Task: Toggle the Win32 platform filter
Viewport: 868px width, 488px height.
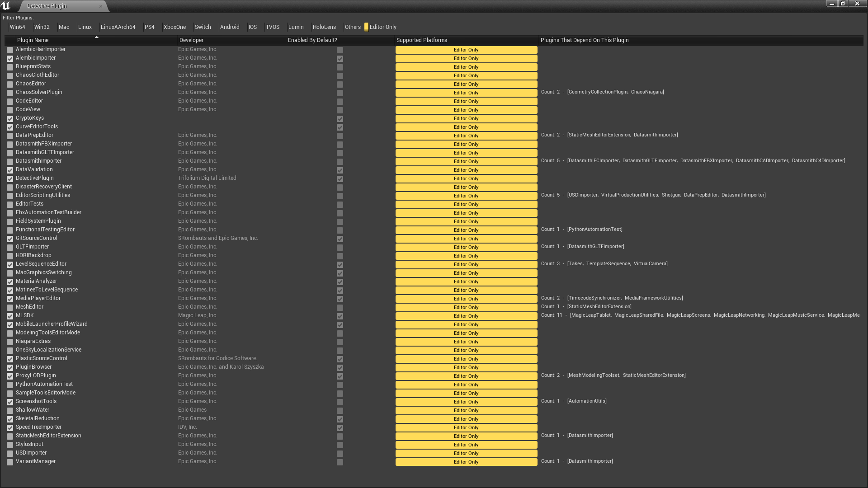Action: point(42,27)
